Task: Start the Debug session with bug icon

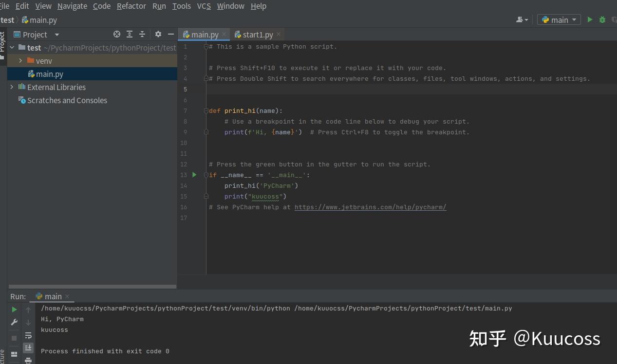Action: click(x=601, y=19)
